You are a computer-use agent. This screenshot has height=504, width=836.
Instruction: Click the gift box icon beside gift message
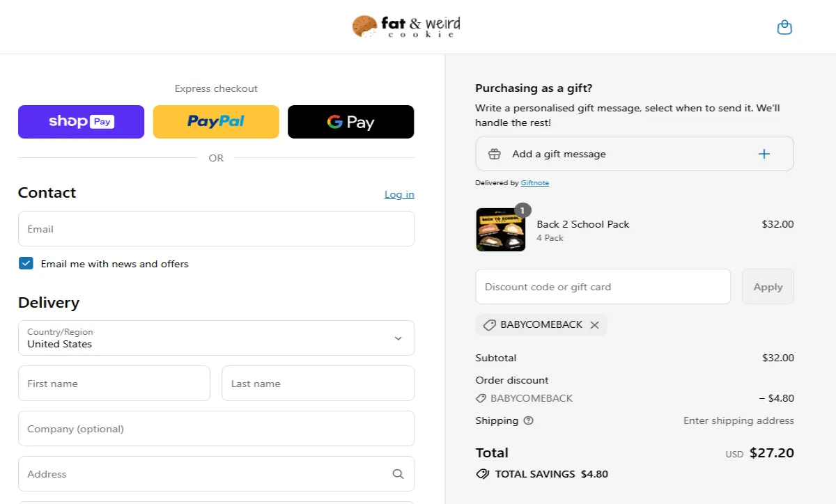coord(495,153)
